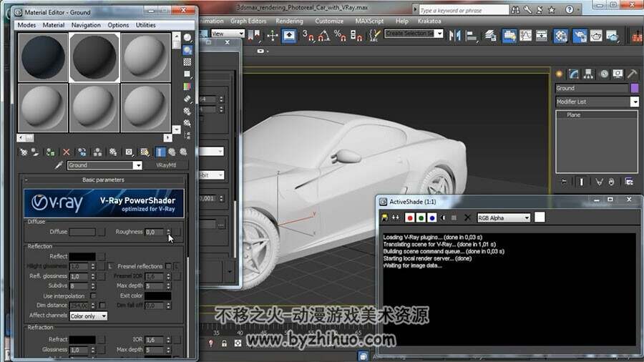Open the Modes menu in Material Editor

26,25
